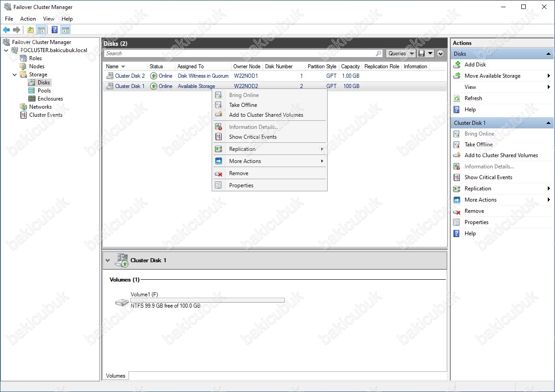Open the dropdown arrow next to save query

tap(431, 53)
